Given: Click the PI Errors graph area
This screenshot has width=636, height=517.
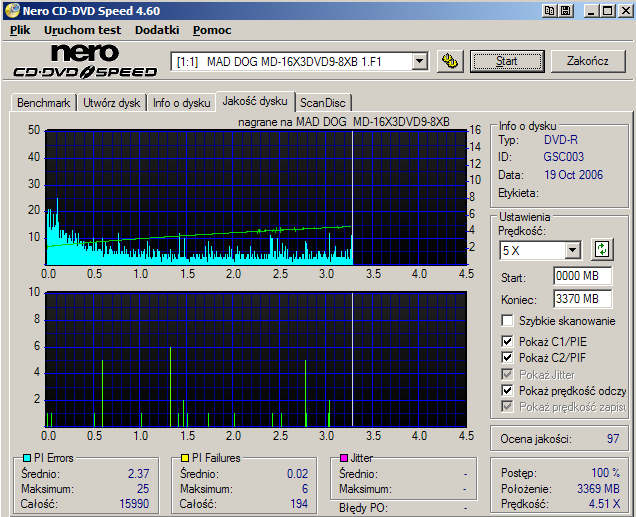Looking at the screenshot, I should tap(256, 197).
